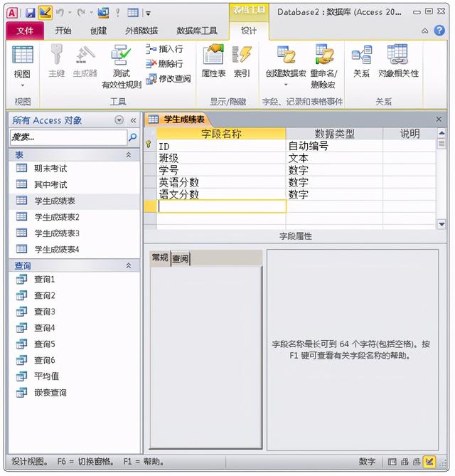Switch to the 开始 (Home) tab
The height and width of the screenshot is (476, 455).
tap(63, 31)
